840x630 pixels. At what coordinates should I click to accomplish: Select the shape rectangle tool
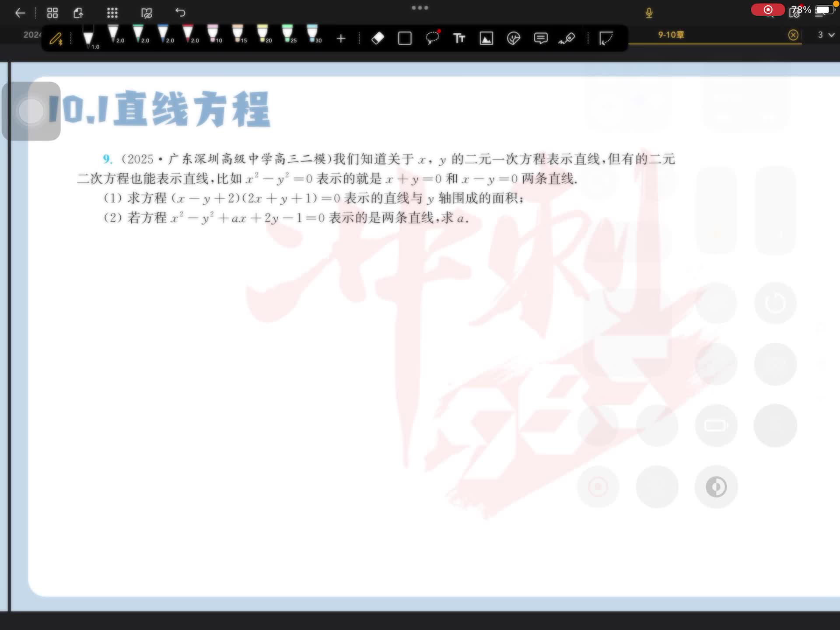click(405, 38)
